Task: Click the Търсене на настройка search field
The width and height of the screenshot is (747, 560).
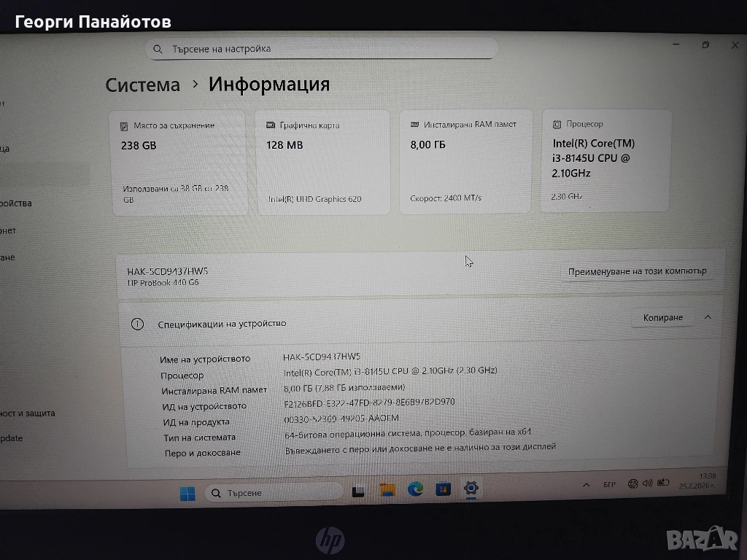Action: click(x=322, y=49)
